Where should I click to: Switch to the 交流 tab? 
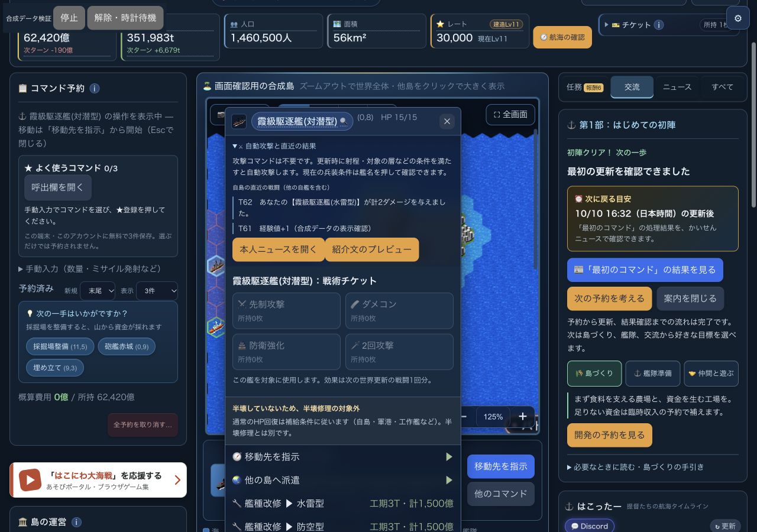point(632,87)
